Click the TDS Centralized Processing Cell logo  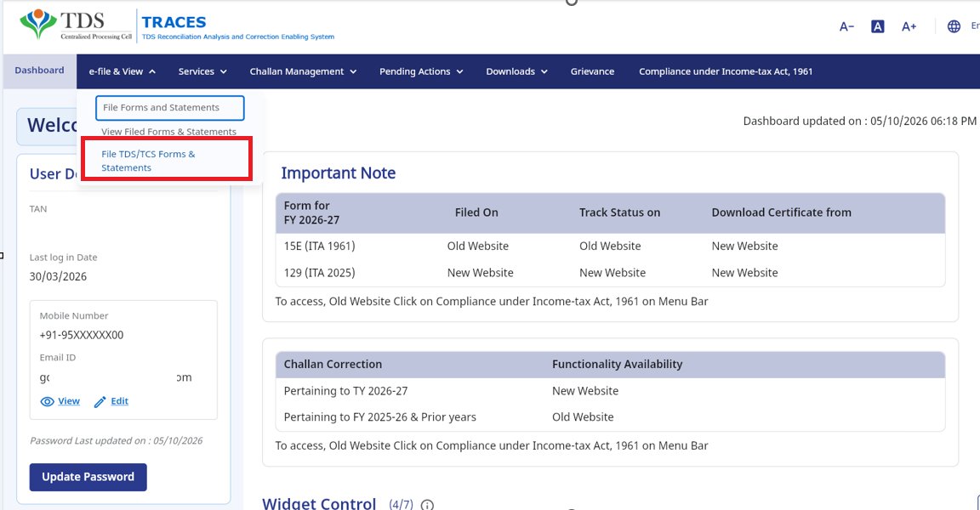[77, 25]
